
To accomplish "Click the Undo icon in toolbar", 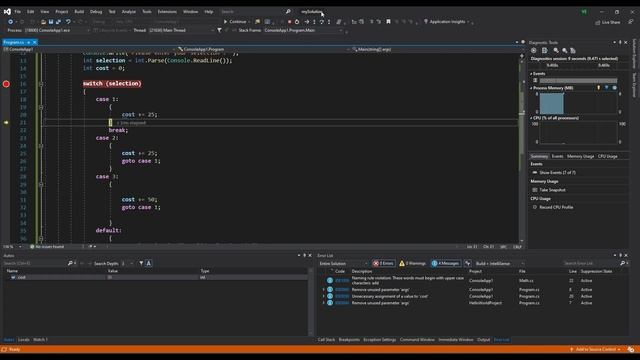I will pos(68,22).
